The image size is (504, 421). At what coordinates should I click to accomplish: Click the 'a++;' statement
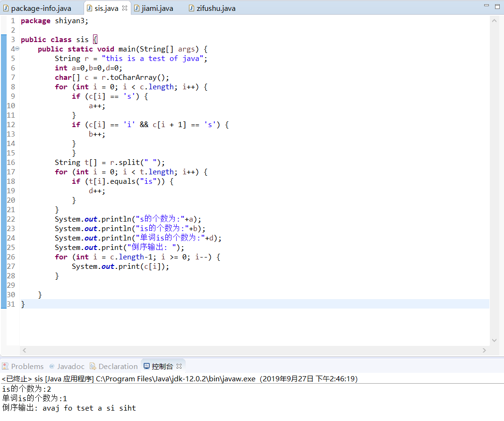(x=97, y=106)
